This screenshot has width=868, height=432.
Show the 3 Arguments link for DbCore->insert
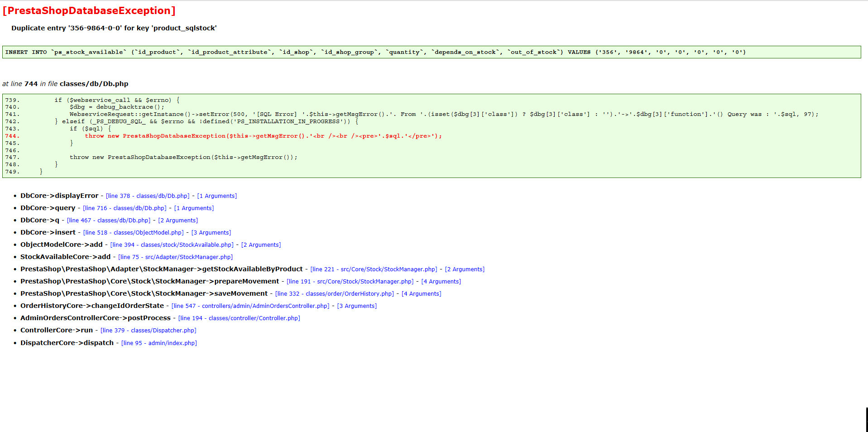point(211,233)
